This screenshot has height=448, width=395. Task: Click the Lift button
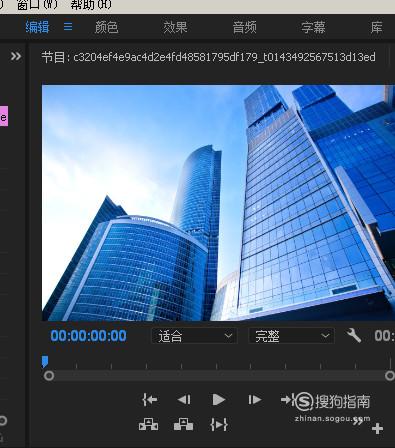148,424
